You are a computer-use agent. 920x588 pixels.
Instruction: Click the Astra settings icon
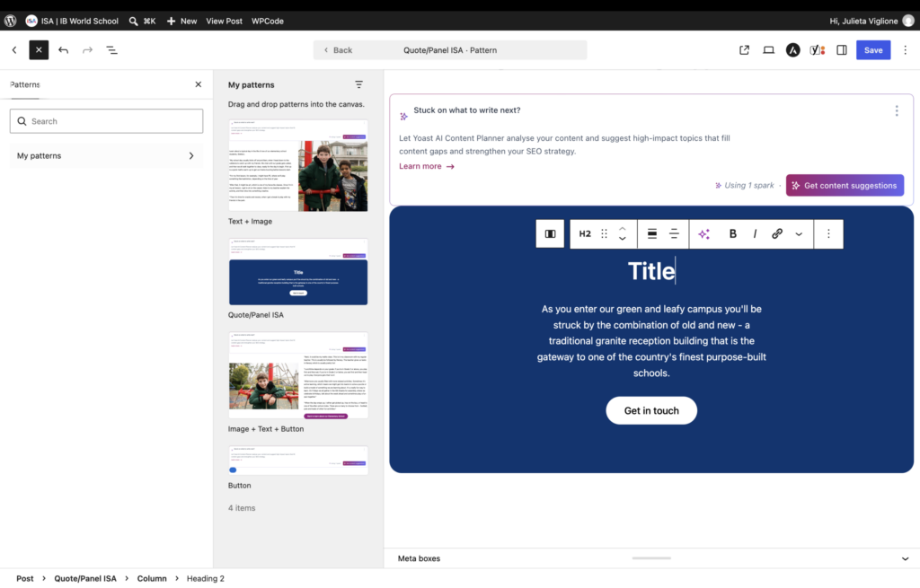(792, 50)
